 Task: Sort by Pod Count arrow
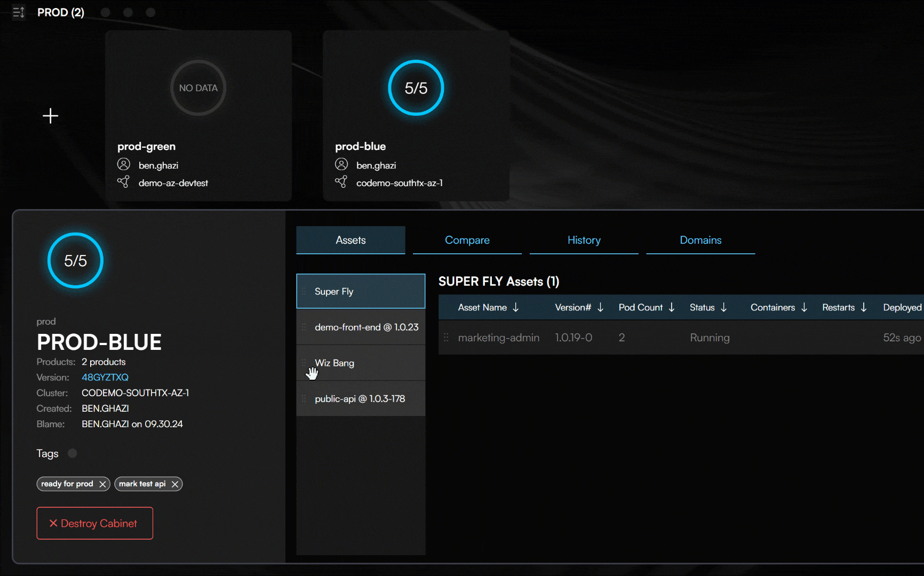click(672, 307)
